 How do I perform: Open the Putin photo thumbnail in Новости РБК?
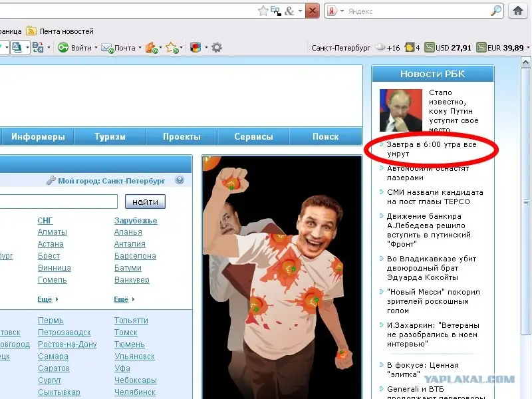(x=401, y=110)
